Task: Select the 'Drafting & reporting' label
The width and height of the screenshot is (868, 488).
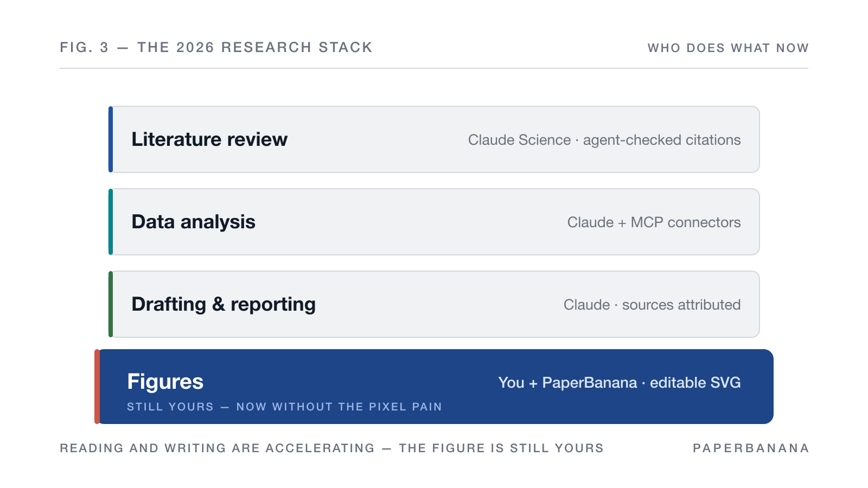Action: click(224, 304)
